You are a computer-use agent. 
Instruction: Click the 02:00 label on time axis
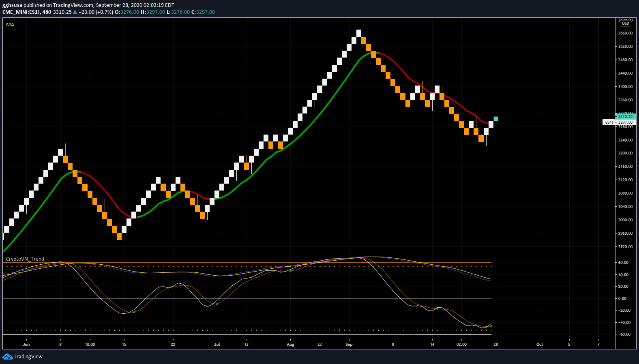click(x=461, y=345)
